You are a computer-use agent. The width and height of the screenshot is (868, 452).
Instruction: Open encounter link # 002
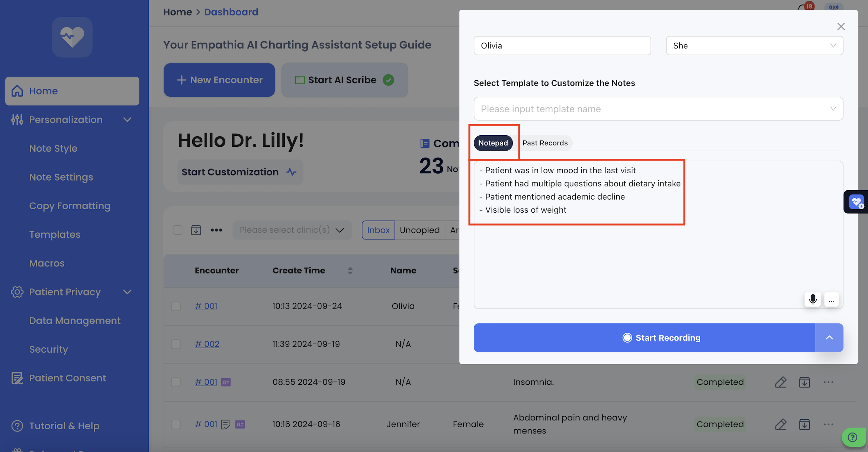click(x=207, y=344)
